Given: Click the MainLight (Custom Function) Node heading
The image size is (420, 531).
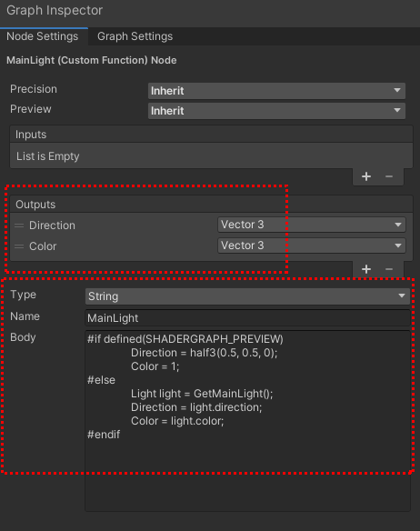Looking at the screenshot, I should point(92,60).
